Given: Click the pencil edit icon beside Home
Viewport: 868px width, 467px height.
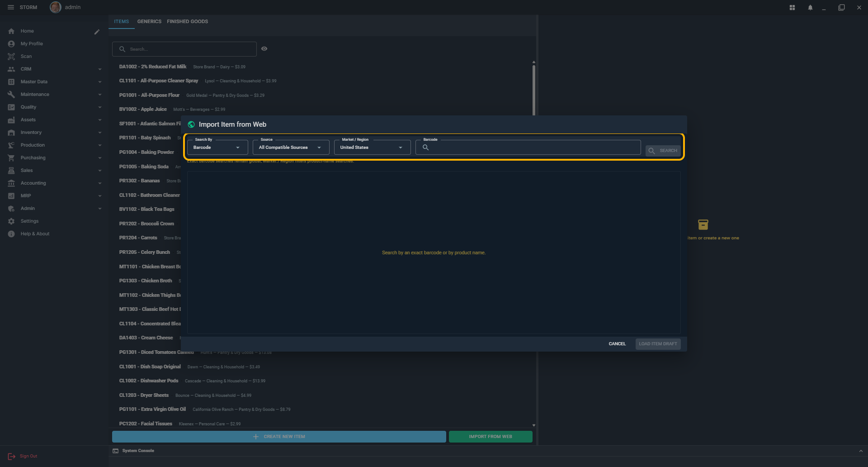Looking at the screenshot, I should tap(97, 32).
